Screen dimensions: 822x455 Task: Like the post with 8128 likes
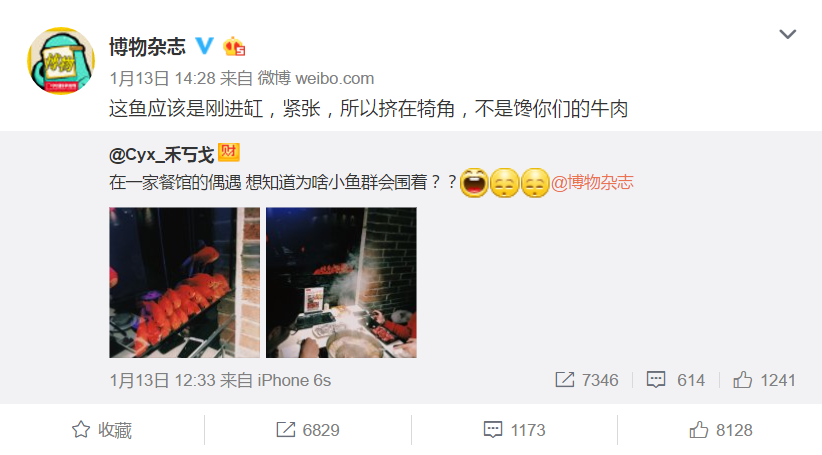coord(721,430)
